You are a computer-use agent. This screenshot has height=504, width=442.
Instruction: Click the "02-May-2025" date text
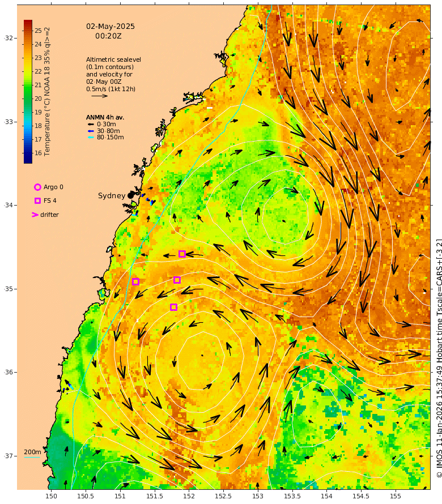tap(110, 27)
